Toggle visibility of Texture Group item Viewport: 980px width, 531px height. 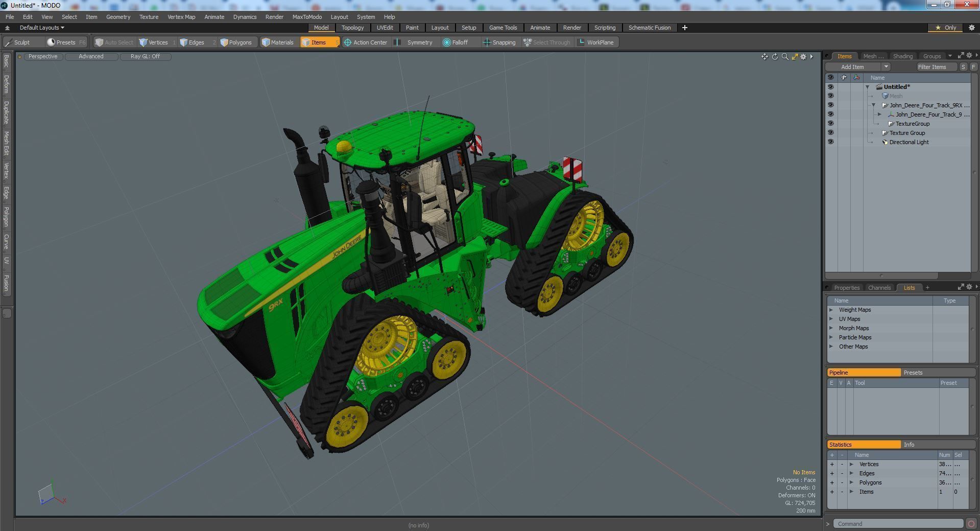point(830,133)
